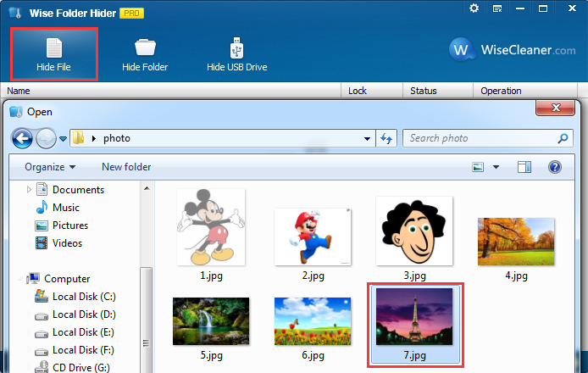The image size is (588, 373).
Task: Click the Hide File button
Action: click(54, 54)
